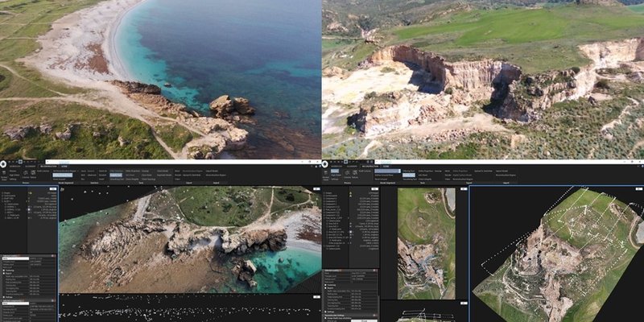
Task: Click Check Integrity in left window
Action: pos(132,179)
